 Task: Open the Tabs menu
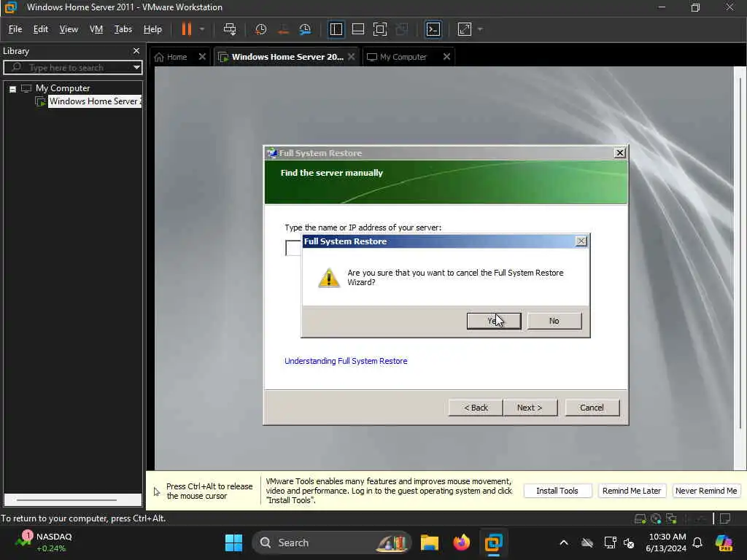click(x=123, y=29)
